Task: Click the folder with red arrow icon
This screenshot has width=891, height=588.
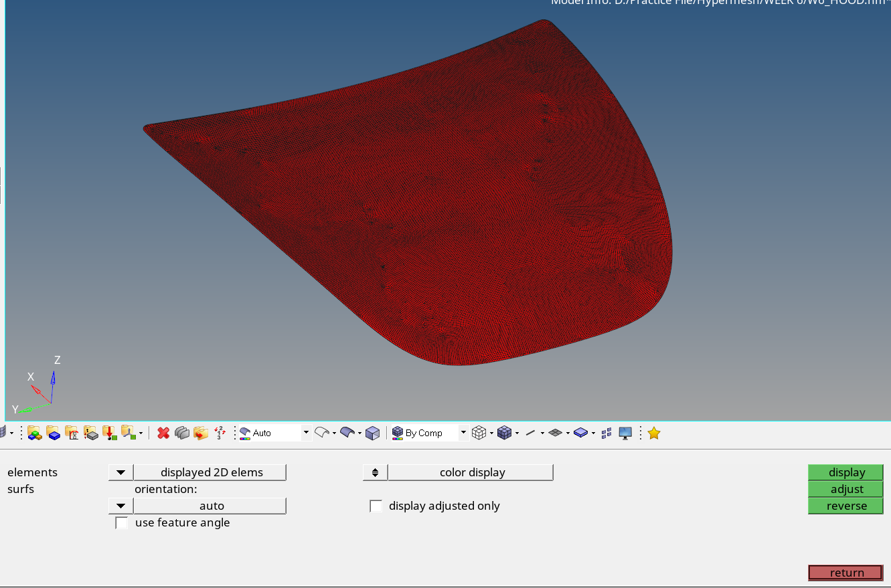Action: [109, 433]
